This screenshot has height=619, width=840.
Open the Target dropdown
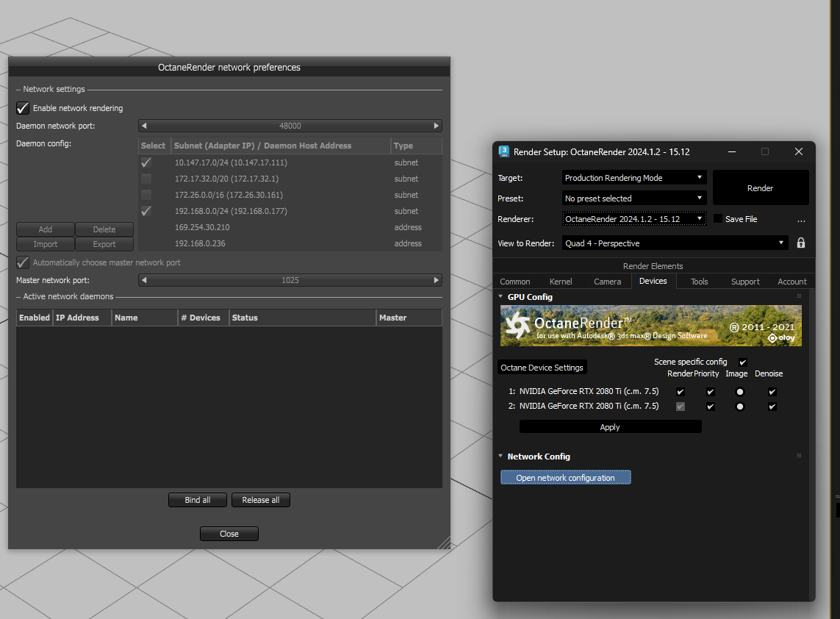pyautogui.click(x=634, y=177)
